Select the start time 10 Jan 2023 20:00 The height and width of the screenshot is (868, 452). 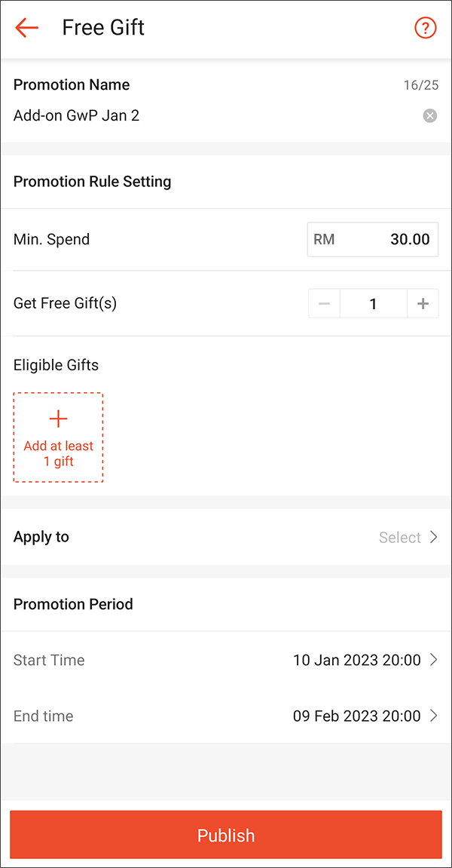pyautogui.click(x=356, y=660)
